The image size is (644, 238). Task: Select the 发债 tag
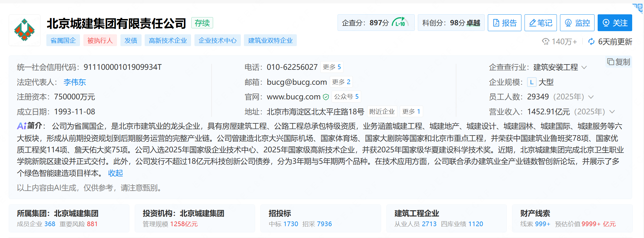131,40
